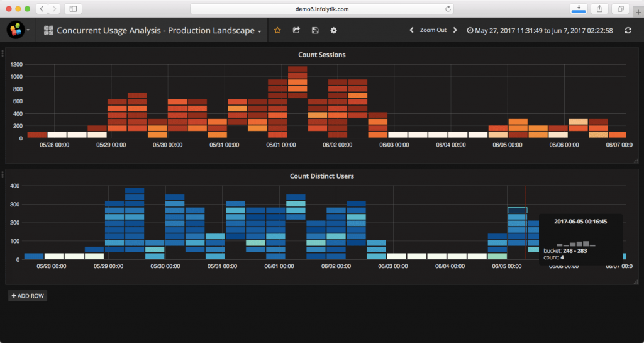Image resolution: width=644 pixels, height=343 pixels.
Task: Click the ADD ROW button
Action: 27,296
